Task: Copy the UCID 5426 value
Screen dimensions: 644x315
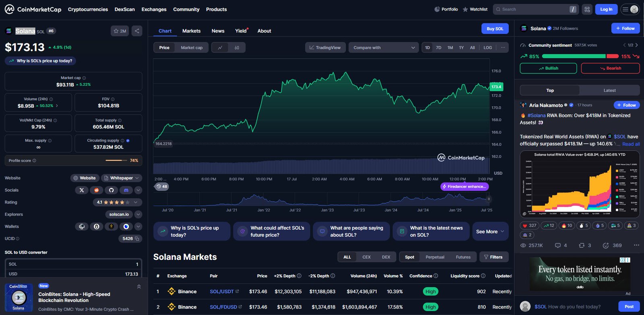Action: (x=137, y=238)
